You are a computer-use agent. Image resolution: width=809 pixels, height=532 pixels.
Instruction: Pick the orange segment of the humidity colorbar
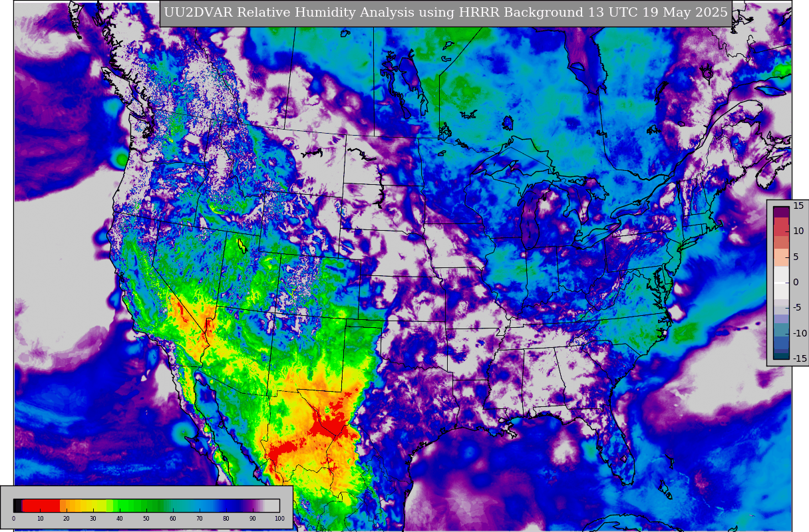(x=70, y=505)
